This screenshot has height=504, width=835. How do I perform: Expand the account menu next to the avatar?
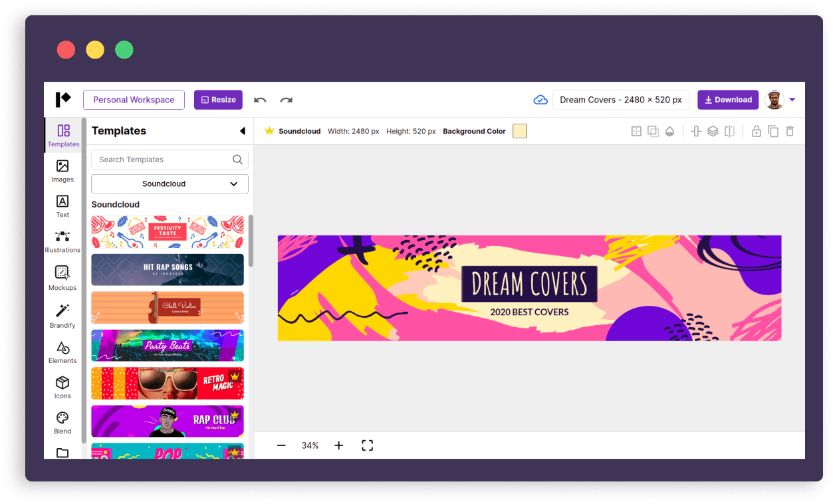pos(792,100)
